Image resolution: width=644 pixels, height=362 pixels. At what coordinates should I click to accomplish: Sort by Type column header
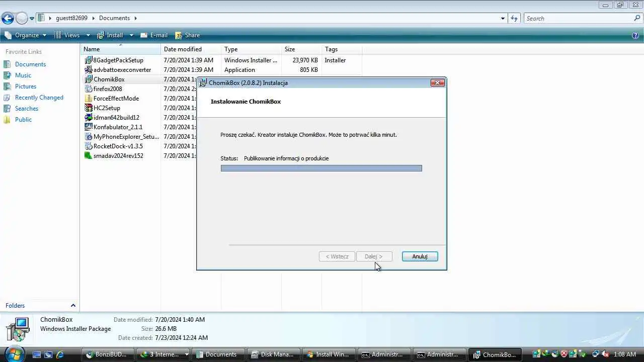[x=252, y=49]
